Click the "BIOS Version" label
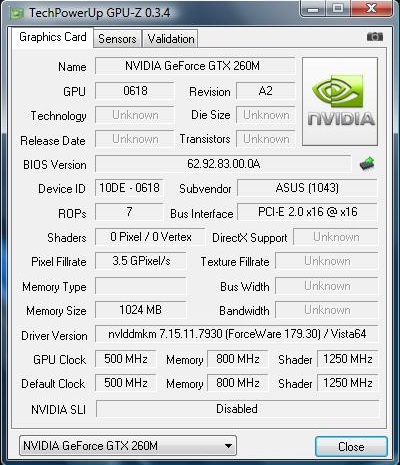 click(x=55, y=165)
